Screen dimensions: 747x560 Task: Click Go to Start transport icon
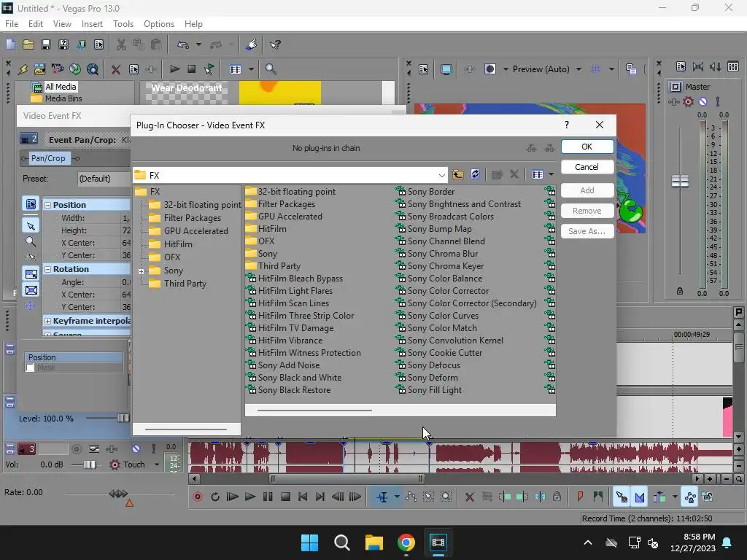coord(303,497)
